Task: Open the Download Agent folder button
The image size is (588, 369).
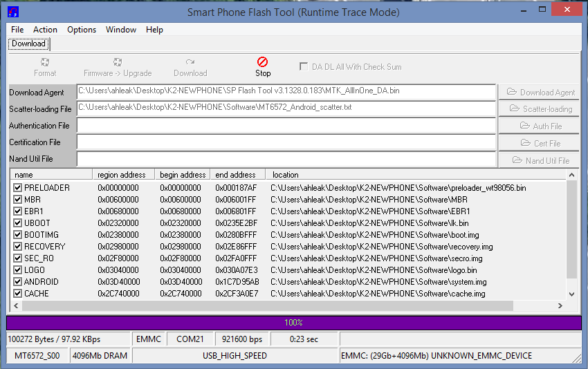Action: click(539, 92)
